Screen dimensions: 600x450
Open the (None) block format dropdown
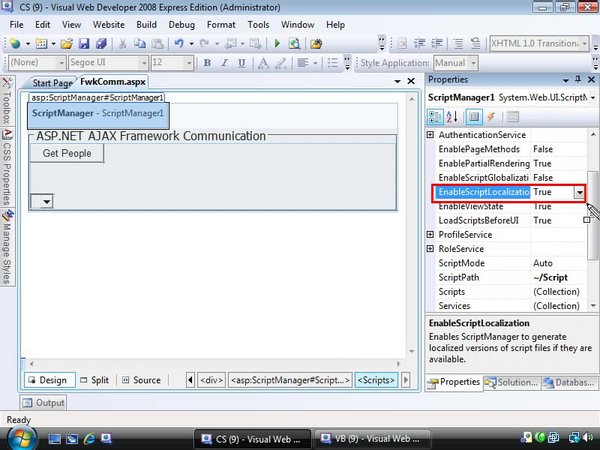pyautogui.click(x=61, y=63)
